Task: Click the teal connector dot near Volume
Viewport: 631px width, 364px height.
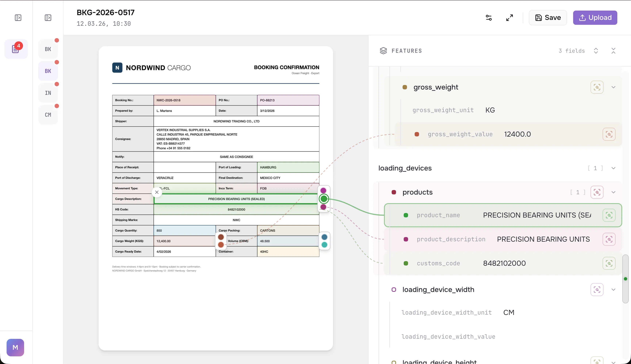Action: (x=324, y=245)
